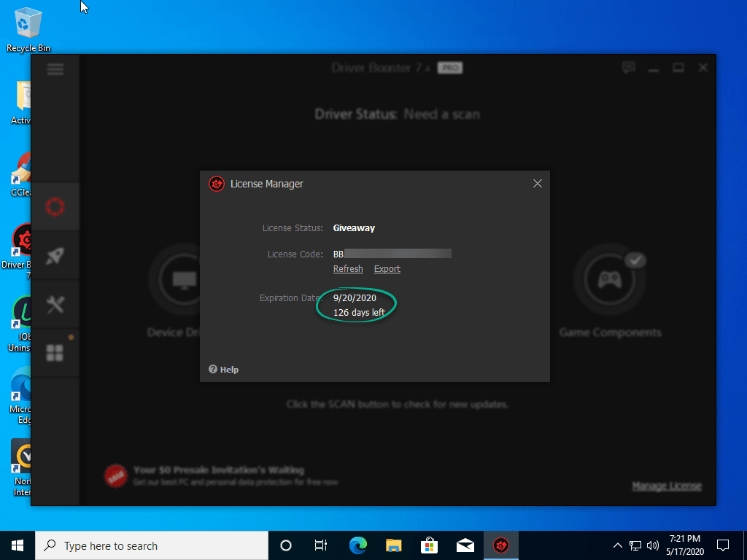The width and height of the screenshot is (747, 560).
Task: Open the Windows Start menu
Action: click(x=18, y=545)
